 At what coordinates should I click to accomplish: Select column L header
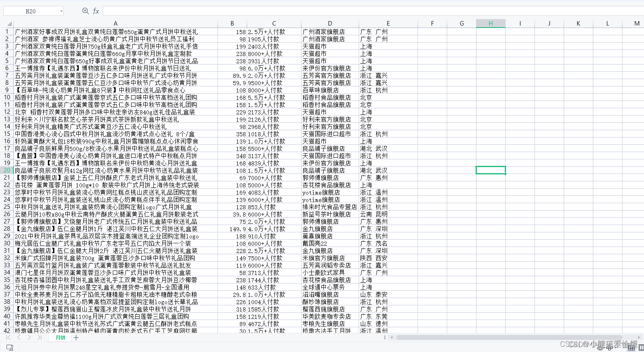coord(607,24)
